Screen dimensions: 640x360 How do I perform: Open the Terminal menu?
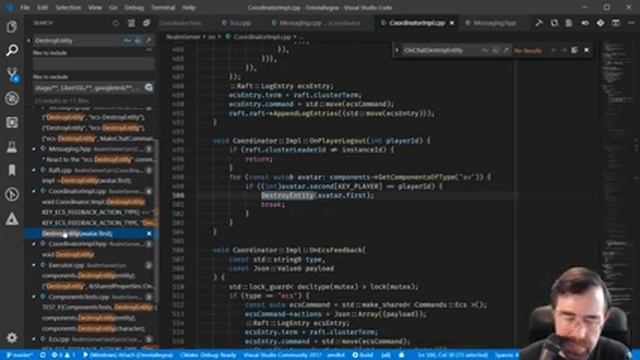(163, 7)
